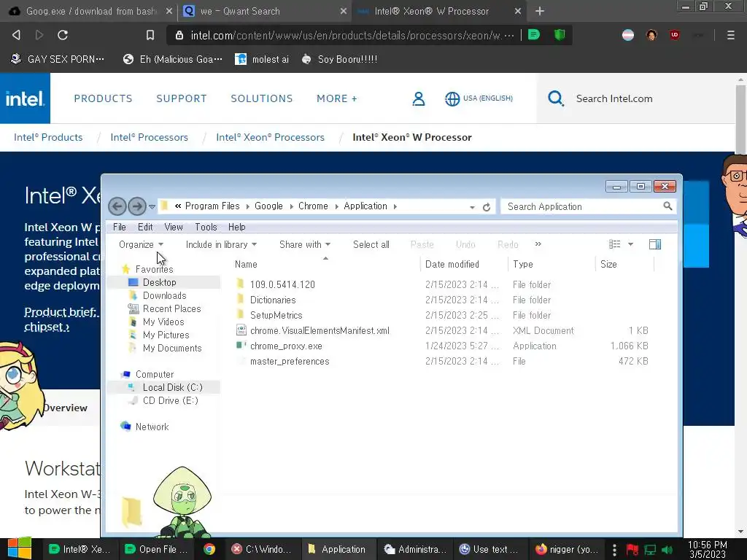747x560 pixels.
Task: Show more toolbar commands with » chevron
Action: (x=538, y=244)
